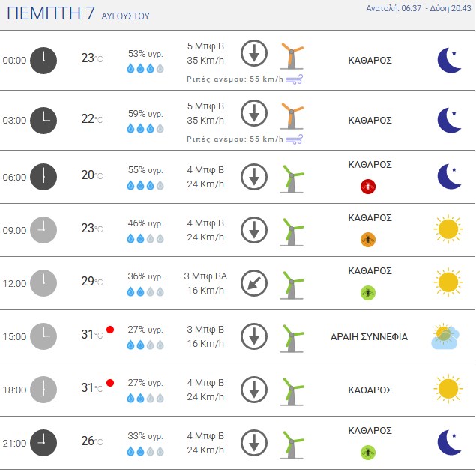This screenshot has width=476, height=472.
Task: Click the green insect icon at 12:00
Action: [368, 293]
